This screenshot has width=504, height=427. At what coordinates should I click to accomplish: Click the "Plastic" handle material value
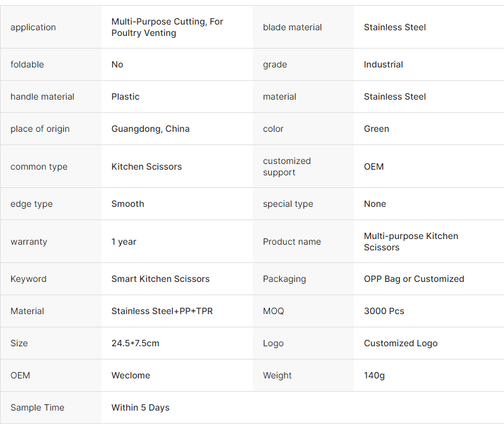126,97
